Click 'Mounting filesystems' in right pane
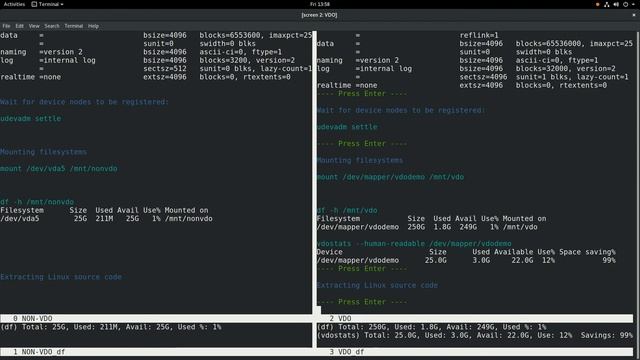The width and height of the screenshot is (640, 360). pos(360,160)
